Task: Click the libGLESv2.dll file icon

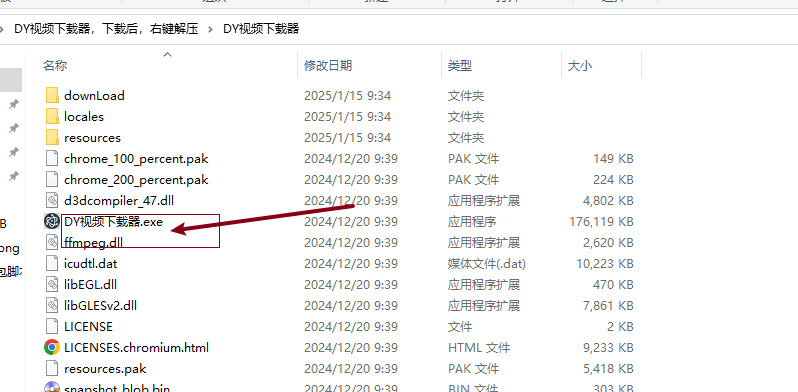Action: [x=52, y=305]
